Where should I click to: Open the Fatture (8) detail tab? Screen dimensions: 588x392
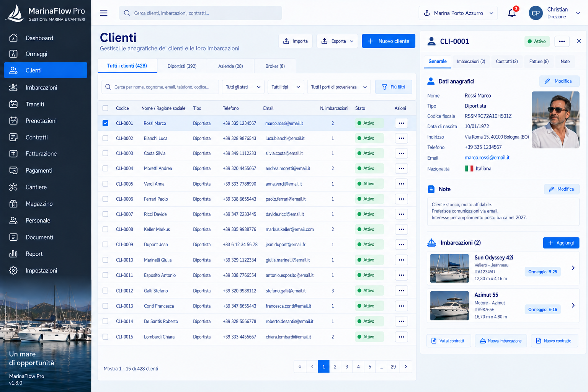539,62
